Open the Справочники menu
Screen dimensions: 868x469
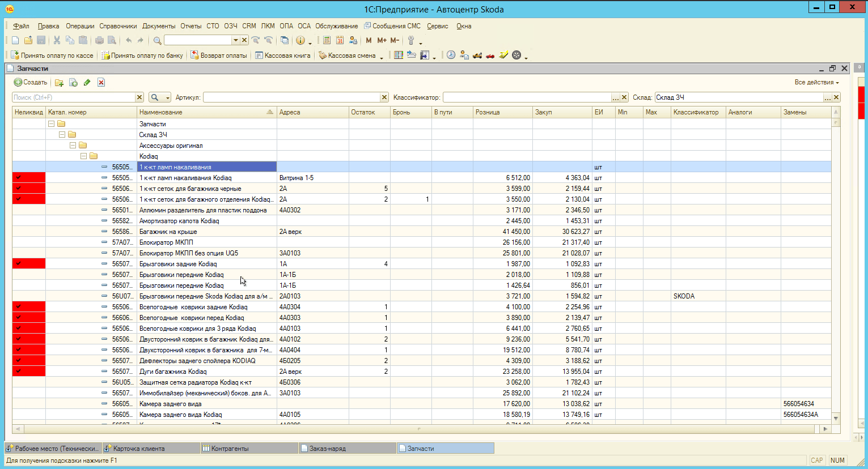[118, 26]
